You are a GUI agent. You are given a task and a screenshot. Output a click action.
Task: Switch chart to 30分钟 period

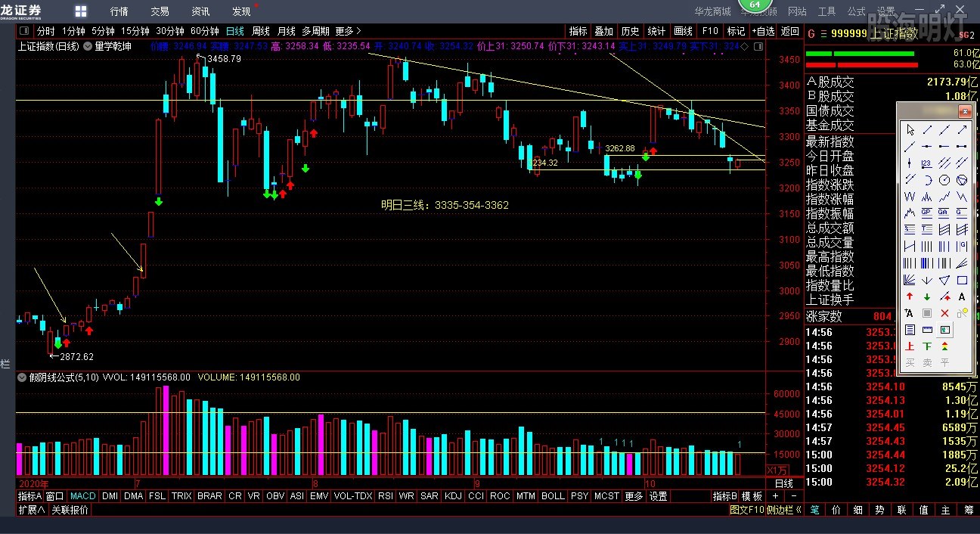click(170, 31)
